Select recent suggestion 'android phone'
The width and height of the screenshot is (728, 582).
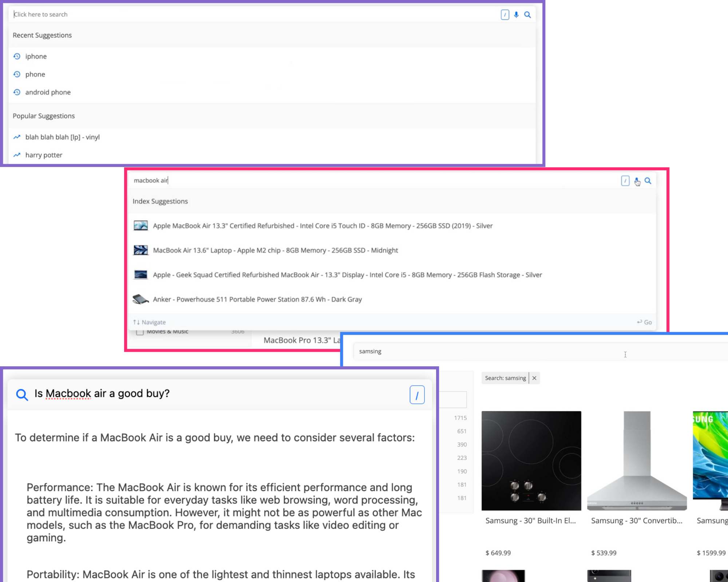pos(48,92)
